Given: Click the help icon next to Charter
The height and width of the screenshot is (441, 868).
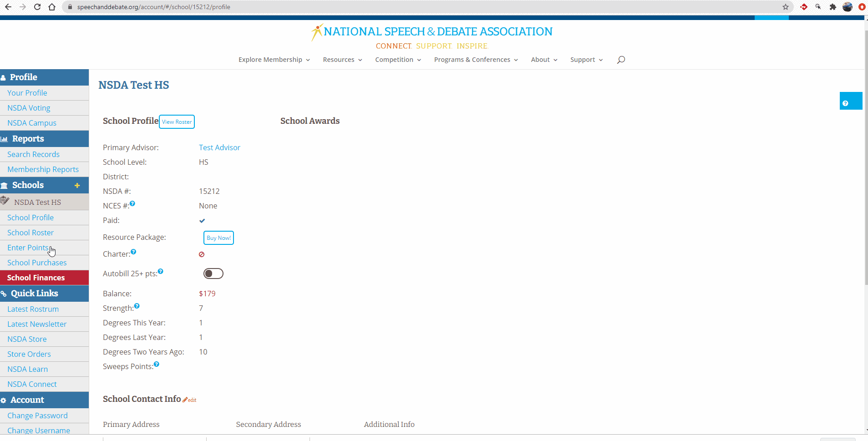Looking at the screenshot, I should pyautogui.click(x=133, y=252).
